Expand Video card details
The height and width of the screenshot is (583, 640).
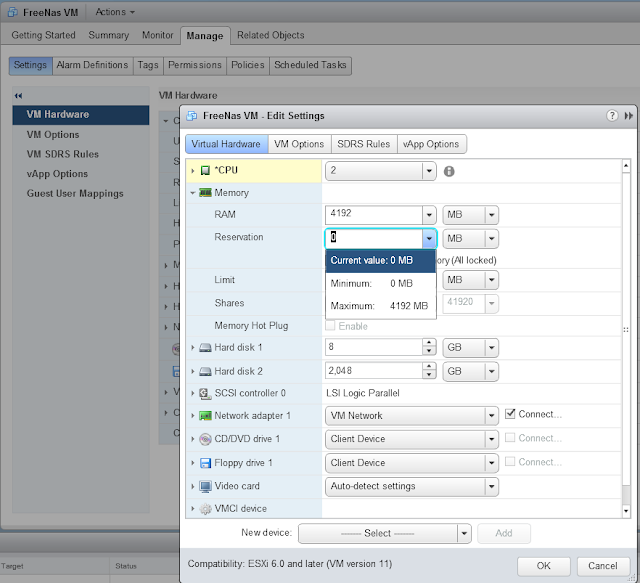pyautogui.click(x=193, y=486)
